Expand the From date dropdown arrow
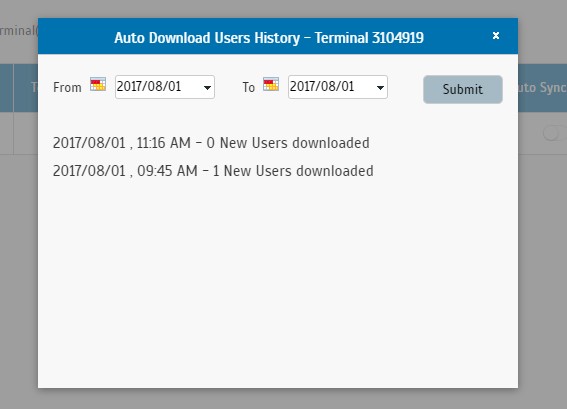567x409 pixels. tap(207, 87)
